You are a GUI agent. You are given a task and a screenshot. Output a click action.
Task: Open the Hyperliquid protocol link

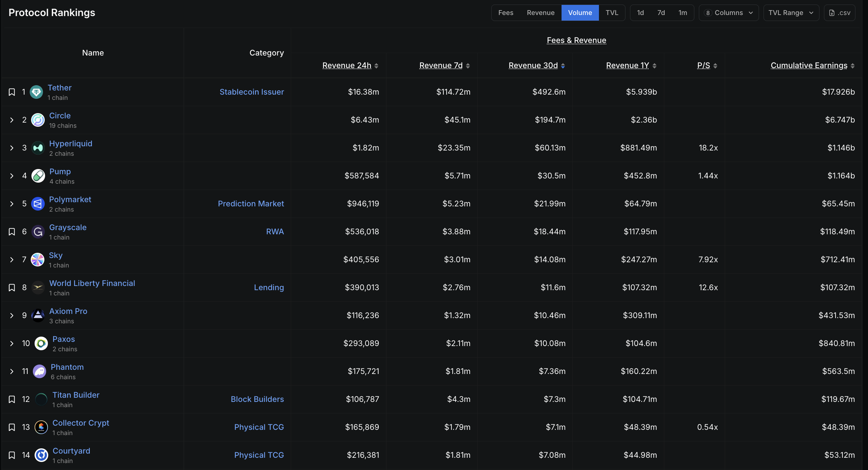[x=71, y=144]
